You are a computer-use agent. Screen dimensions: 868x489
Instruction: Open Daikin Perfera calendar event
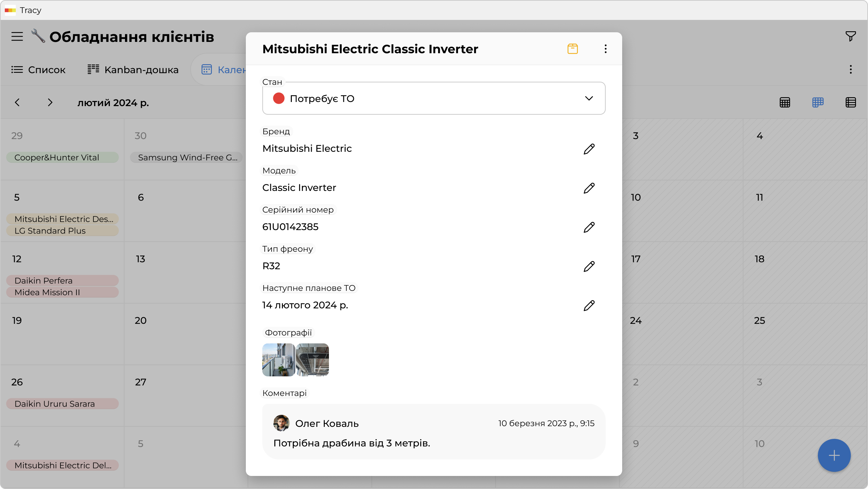[62, 281]
